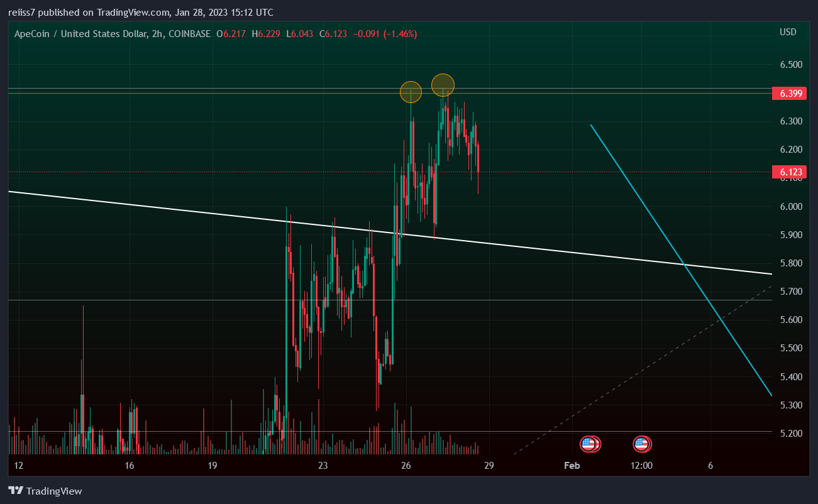Viewport: 818px width, 504px height.
Task: Click the 5.500 price axis label
Action: click(x=790, y=348)
